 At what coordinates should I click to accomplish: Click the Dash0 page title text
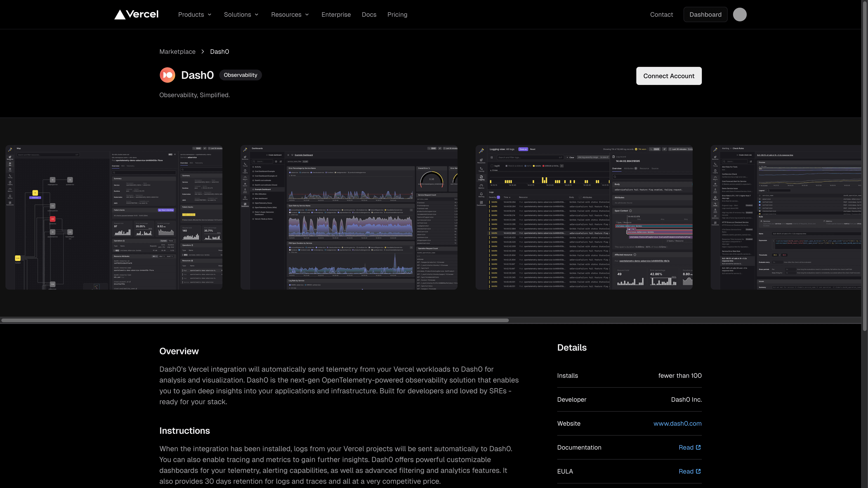coord(198,75)
